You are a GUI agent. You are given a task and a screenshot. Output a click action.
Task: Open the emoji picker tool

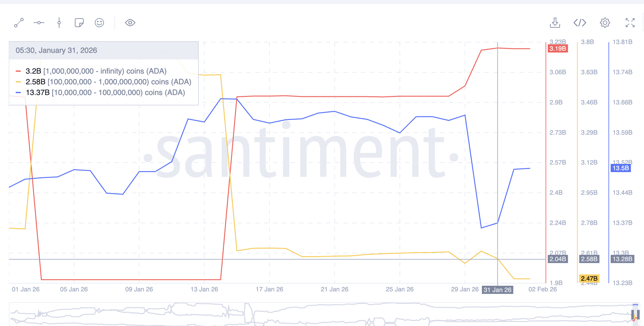99,23
